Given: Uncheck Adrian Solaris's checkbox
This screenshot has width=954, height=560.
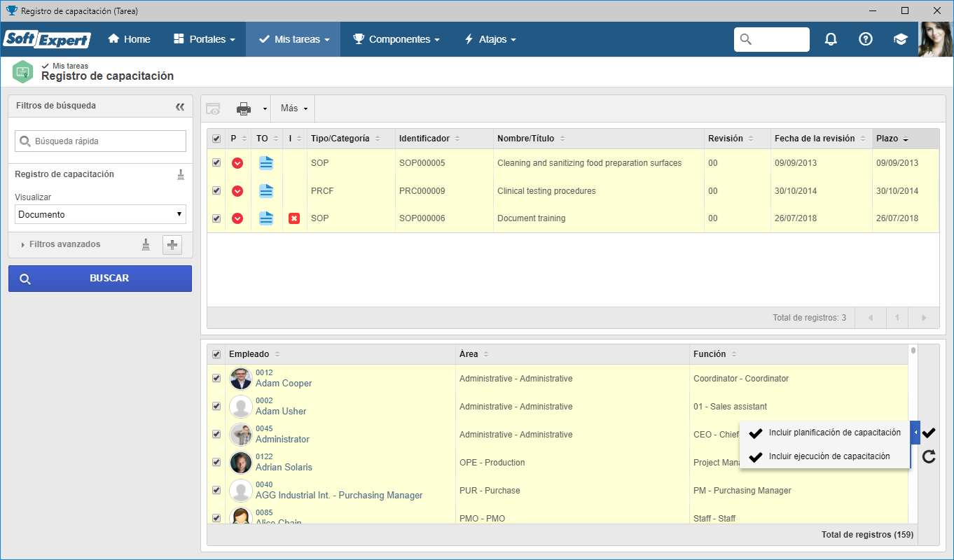Looking at the screenshot, I should click(216, 463).
